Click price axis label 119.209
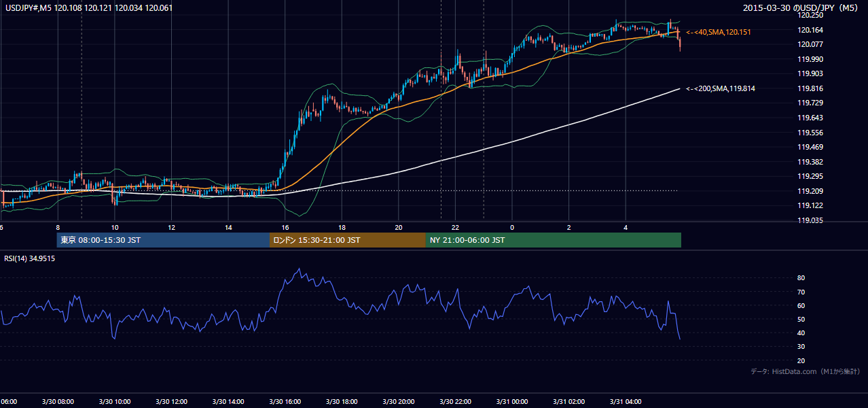Screen dimensions: 868x408 (810, 191)
